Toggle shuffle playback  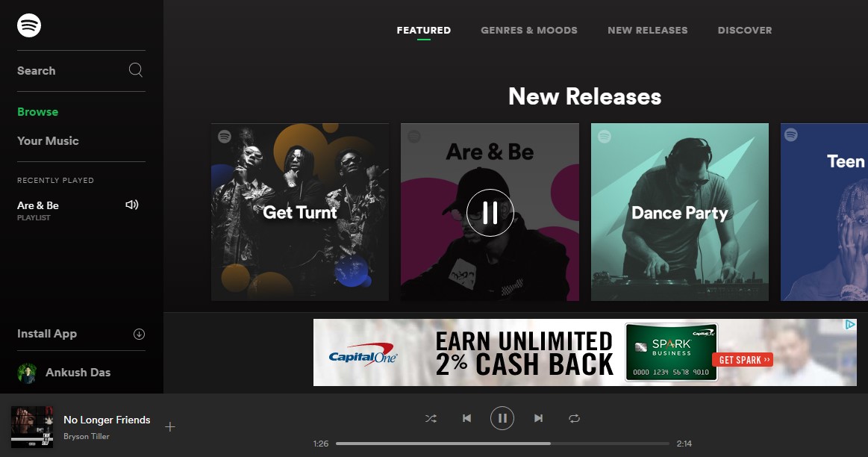pos(431,418)
